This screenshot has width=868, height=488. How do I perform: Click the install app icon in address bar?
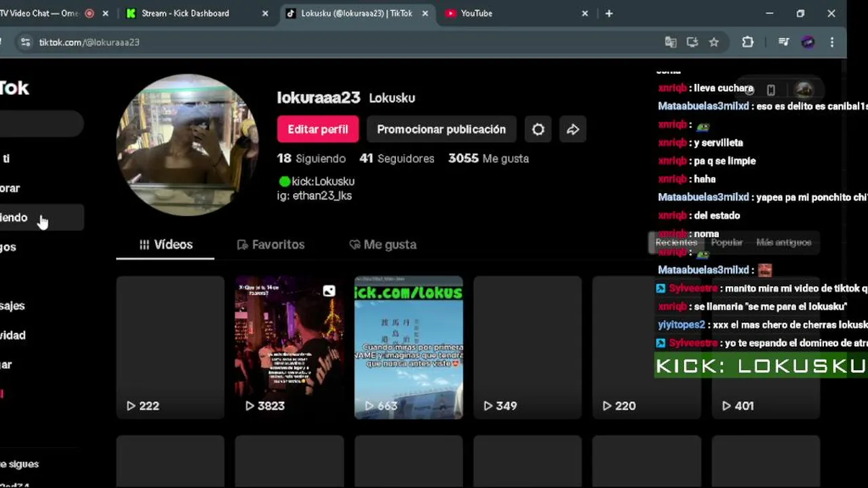coord(692,42)
